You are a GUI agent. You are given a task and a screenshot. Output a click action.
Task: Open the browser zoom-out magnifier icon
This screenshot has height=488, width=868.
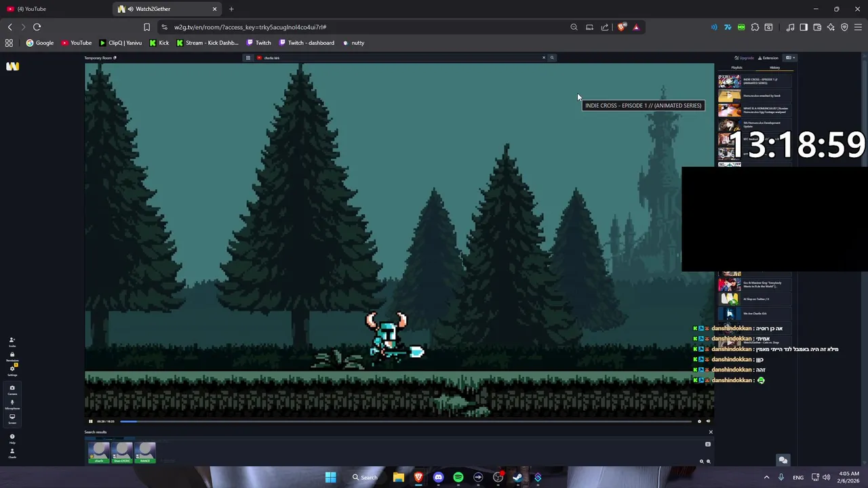(574, 27)
